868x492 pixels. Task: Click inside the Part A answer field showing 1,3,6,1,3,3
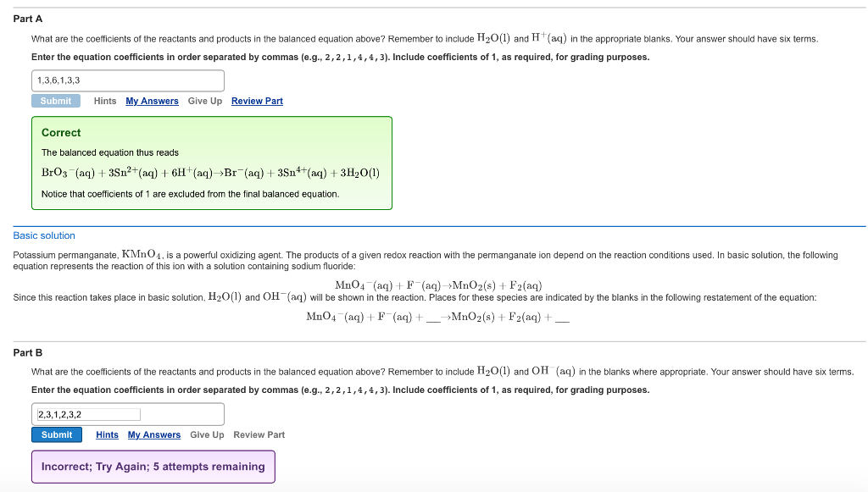tap(127, 80)
